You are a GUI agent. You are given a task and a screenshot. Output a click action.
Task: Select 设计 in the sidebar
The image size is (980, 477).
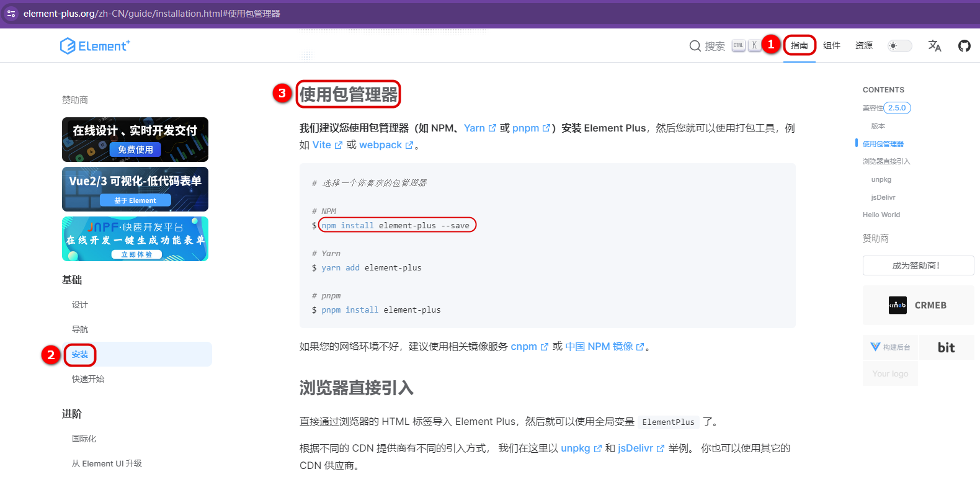pos(80,305)
